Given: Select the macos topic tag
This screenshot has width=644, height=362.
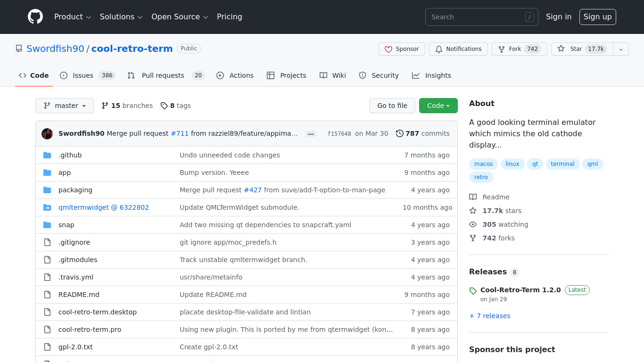Looking at the screenshot, I should (x=483, y=164).
